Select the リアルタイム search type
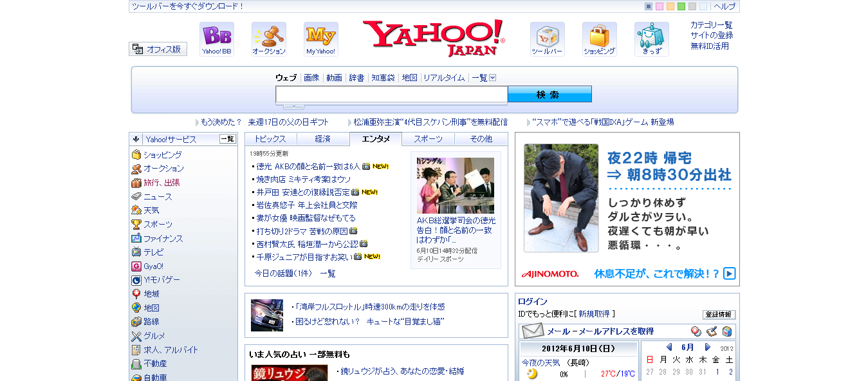 tap(444, 78)
